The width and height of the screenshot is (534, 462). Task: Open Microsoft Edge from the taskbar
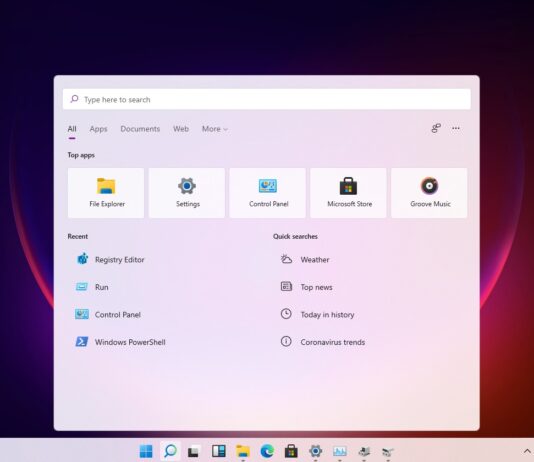pos(267,451)
